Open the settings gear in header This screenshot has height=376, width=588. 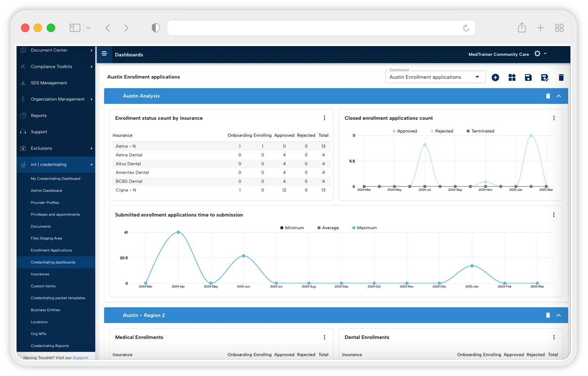pyautogui.click(x=537, y=54)
